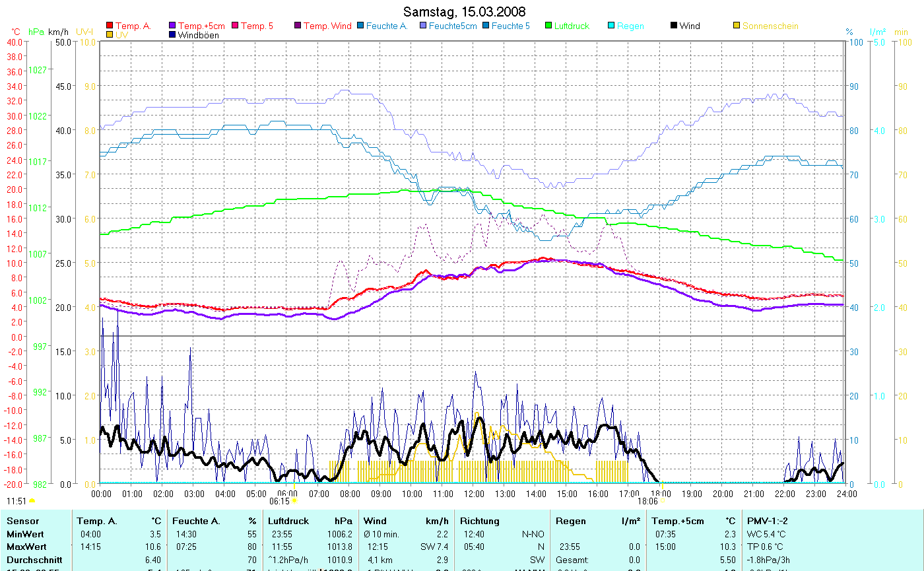Click the 12:00 time axis label
The width and height of the screenshot is (924, 571).
point(473,493)
